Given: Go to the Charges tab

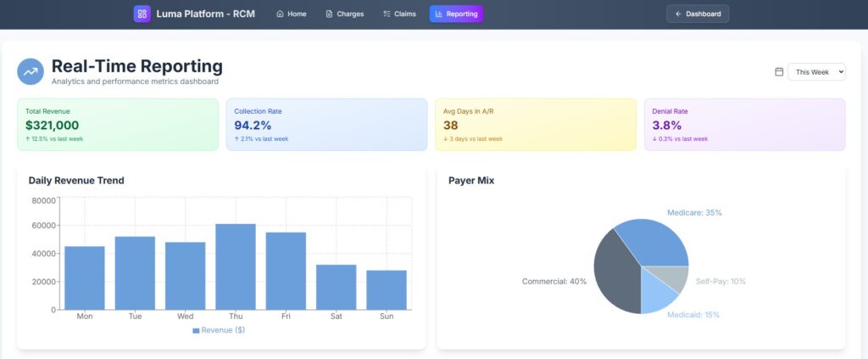Looking at the screenshot, I should pos(344,14).
